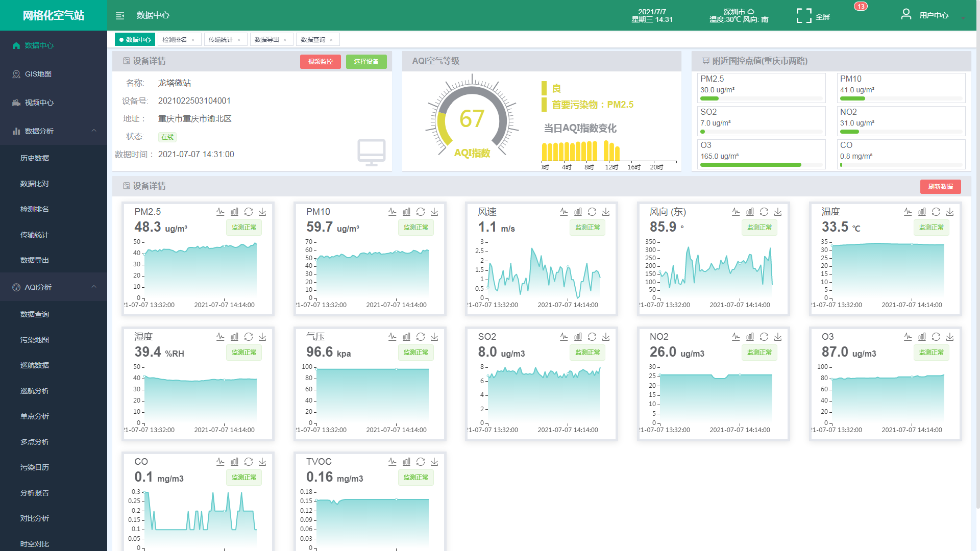Screen dimensions: 980x551
Task: Click the red 视频监控 button
Action: [320, 62]
